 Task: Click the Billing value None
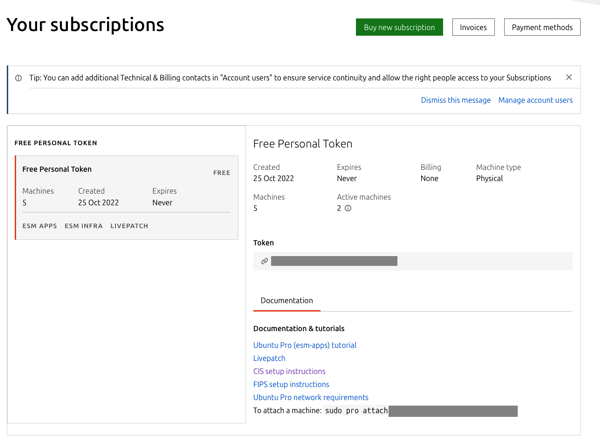pyautogui.click(x=429, y=179)
